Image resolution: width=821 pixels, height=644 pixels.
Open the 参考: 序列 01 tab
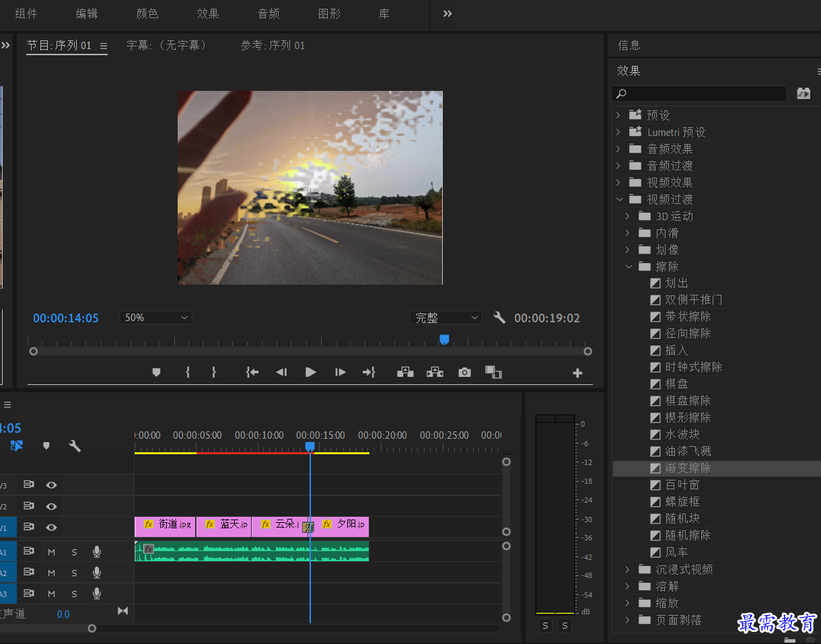click(273, 46)
